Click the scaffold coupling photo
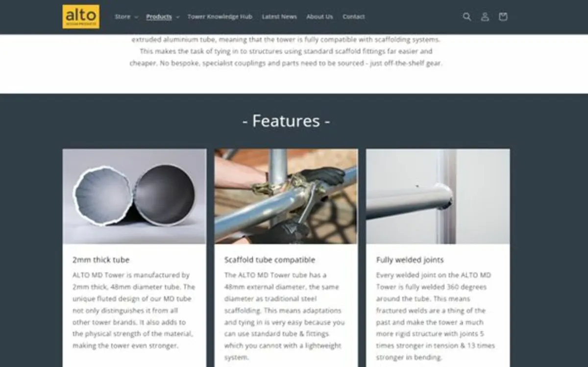588x367 pixels. coord(286,196)
